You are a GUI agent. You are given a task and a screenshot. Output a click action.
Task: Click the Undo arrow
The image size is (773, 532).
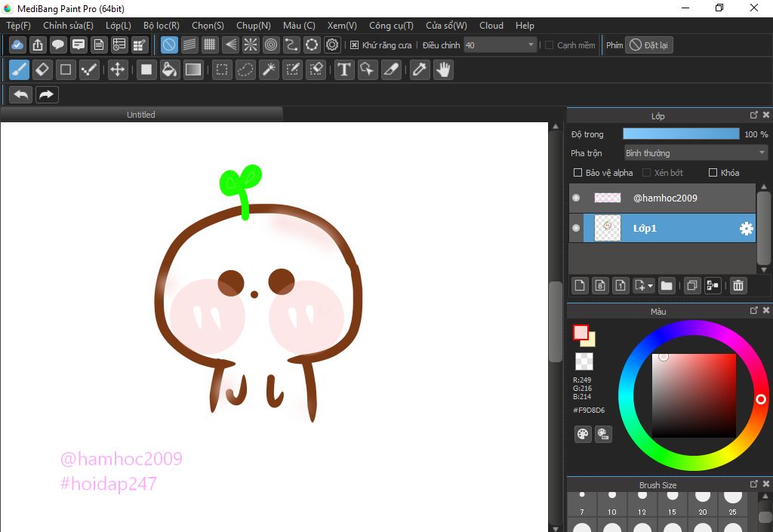pos(21,95)
